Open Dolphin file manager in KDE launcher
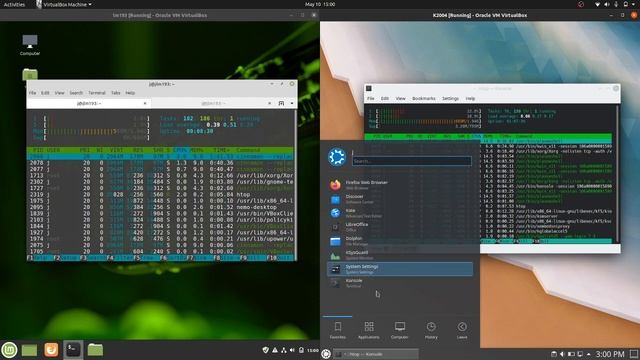Screen dimensions: 640x360 (400, 241)
